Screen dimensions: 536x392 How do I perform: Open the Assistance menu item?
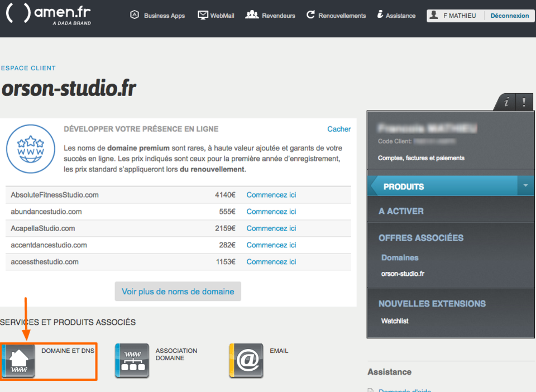click(401, 16)
